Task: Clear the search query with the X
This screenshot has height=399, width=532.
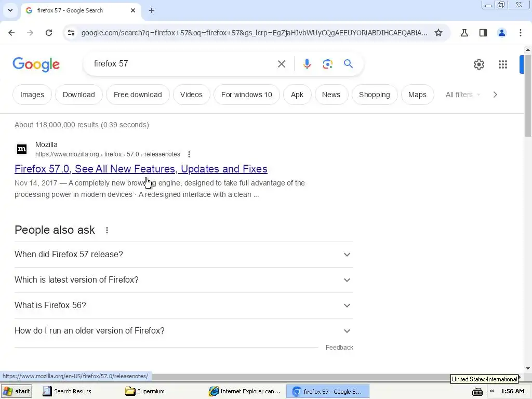Action: [x=281, y=64]
